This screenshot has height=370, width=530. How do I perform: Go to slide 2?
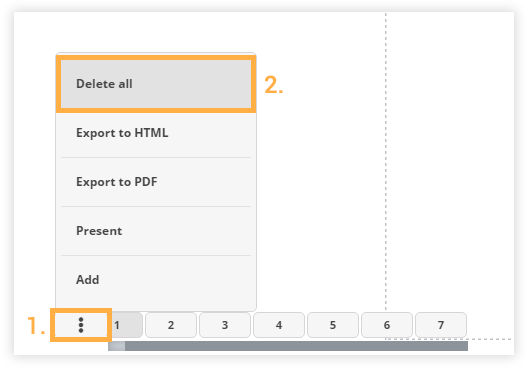coord(171,325)
